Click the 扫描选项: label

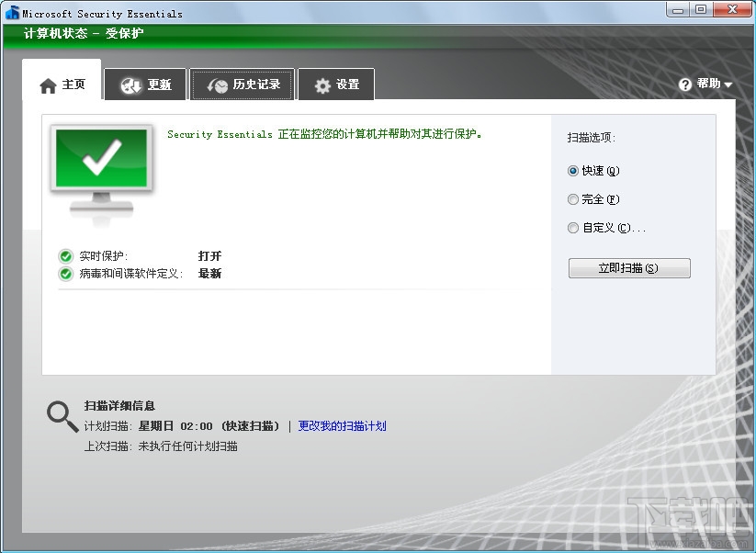[x=591, y=138]
